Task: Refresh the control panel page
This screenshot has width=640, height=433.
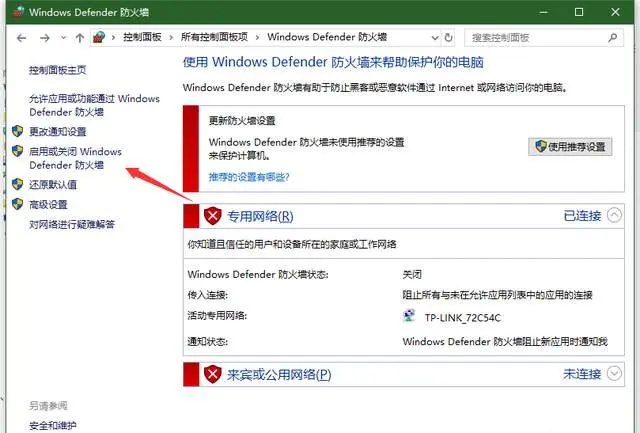Action: point(449,38)
